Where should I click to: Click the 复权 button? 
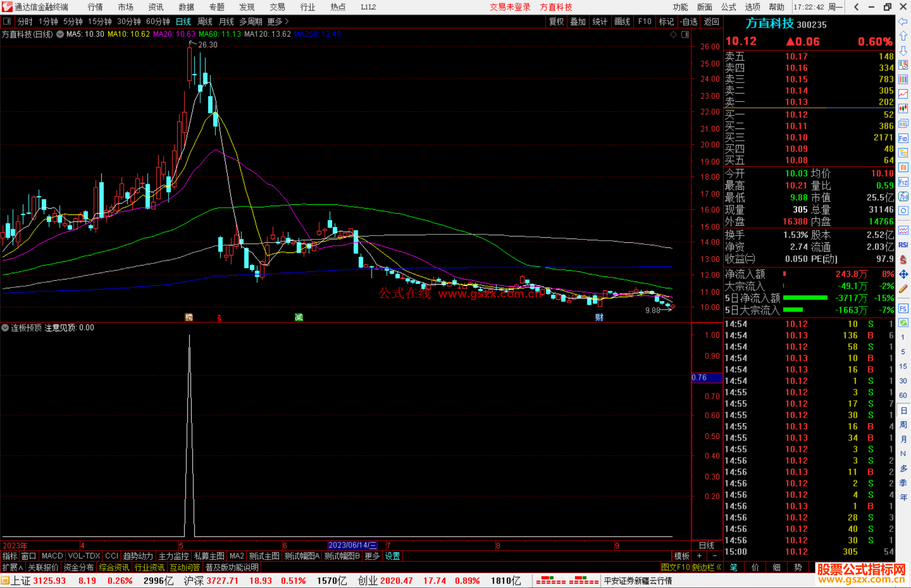(556, 21)
